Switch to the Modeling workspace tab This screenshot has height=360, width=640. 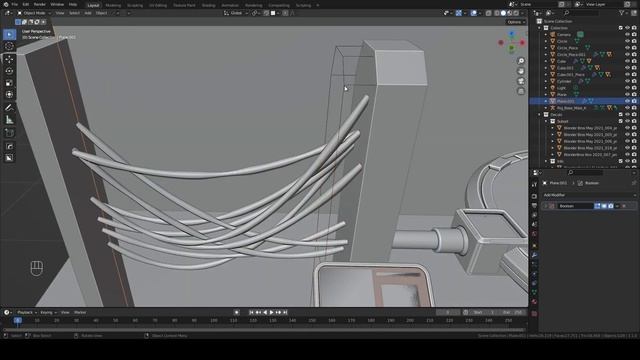[x=113, y=5]
